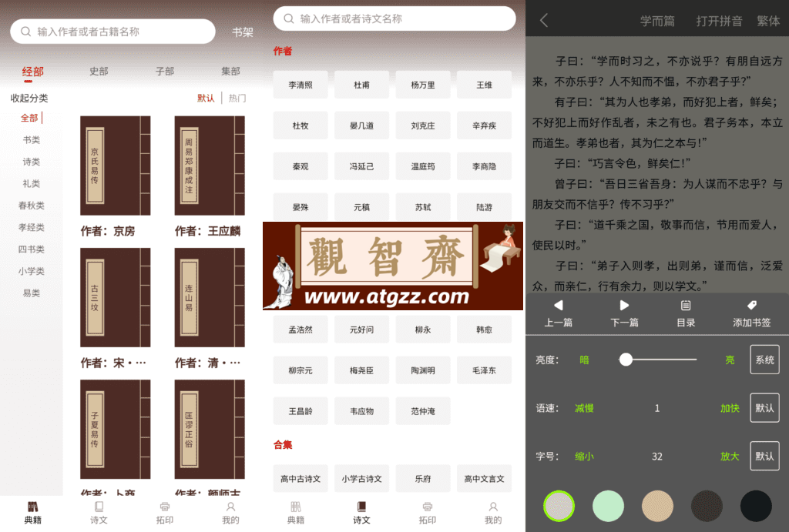This screenshot has height=532, width=789.
Task: Select 热门 sort order
Action: 237,98
